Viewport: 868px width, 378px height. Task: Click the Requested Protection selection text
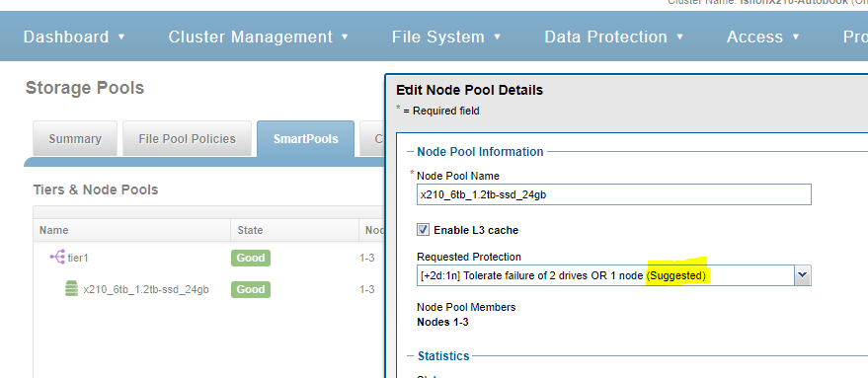[564, 275]
